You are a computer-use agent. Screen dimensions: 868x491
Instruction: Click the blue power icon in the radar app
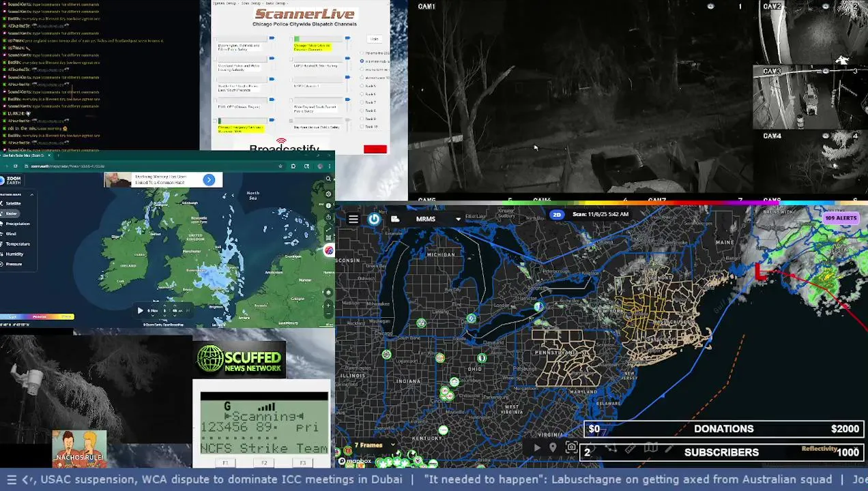pyautogui.click(x=374, y=219)
